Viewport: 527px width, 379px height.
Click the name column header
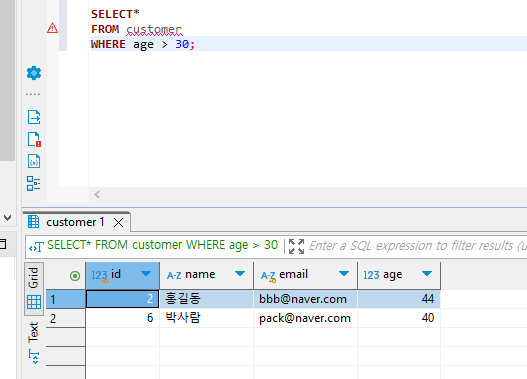[x=206, y=276]
